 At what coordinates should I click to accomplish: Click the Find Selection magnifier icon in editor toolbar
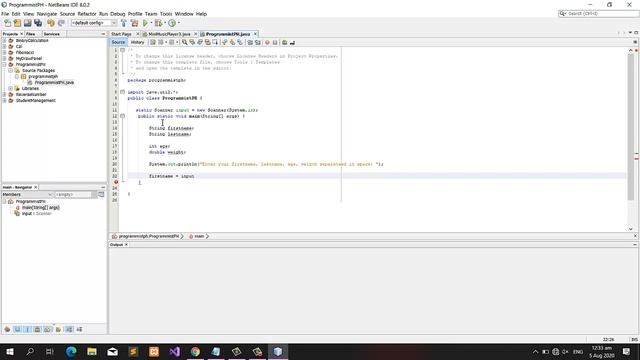pos(184,42)
